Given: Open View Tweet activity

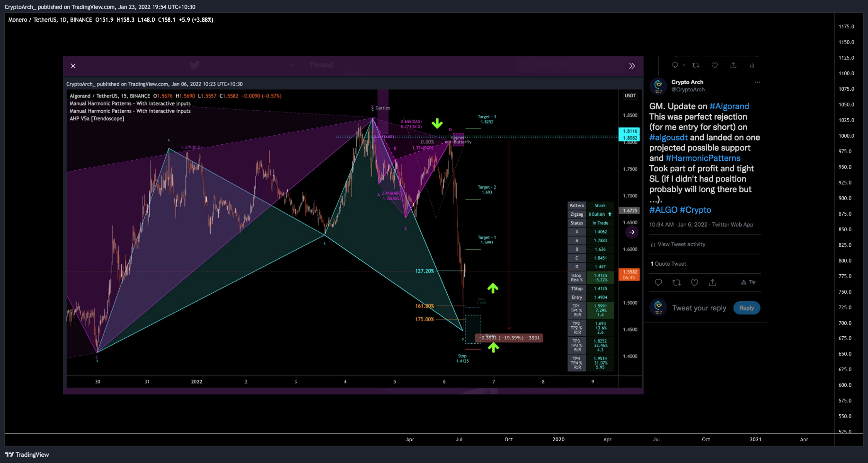Looking at the screenshot, I should click(678, 245).
